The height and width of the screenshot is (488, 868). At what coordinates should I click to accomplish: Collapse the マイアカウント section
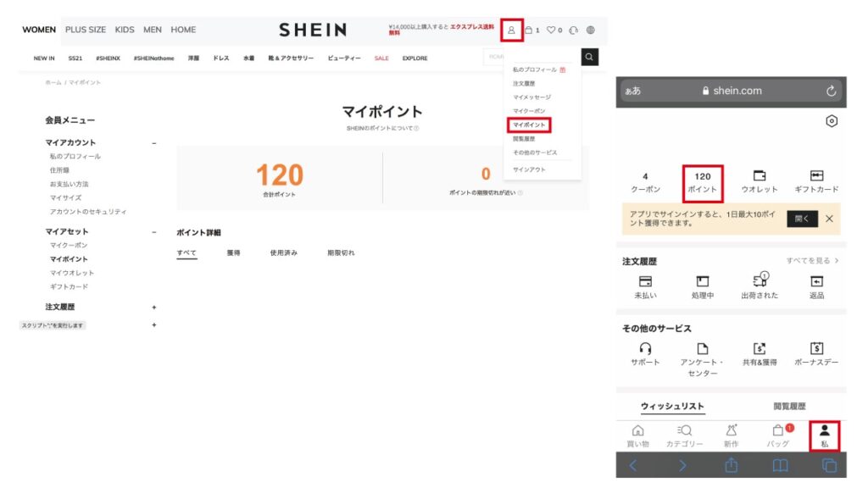(x=154, y=142)
